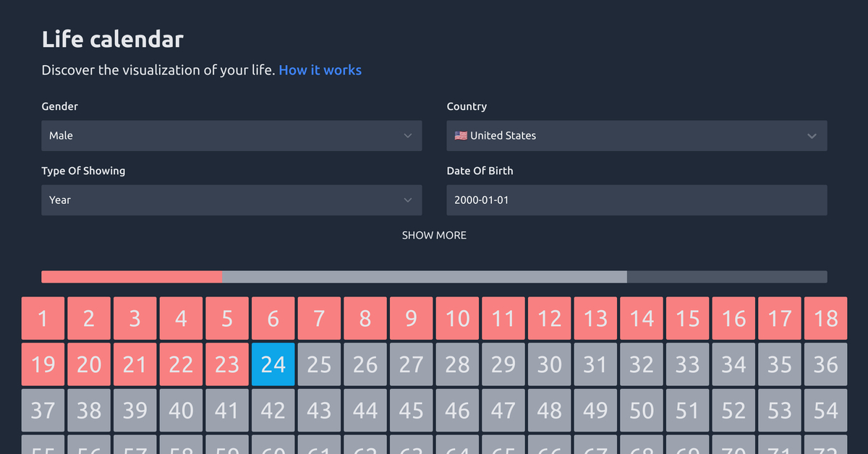Click the Gender dropdown chevron arrow
868x454 pixels.
pyautogui.click(x=408, y=136)
